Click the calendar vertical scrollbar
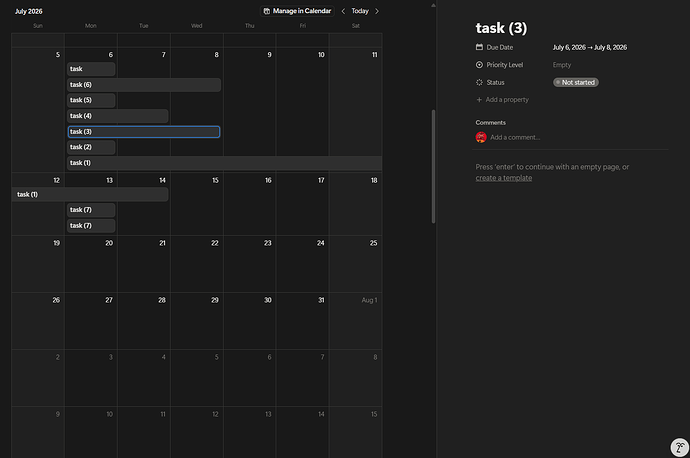The image size is (690, 458). pyautogui.click(x=433, y=166)
